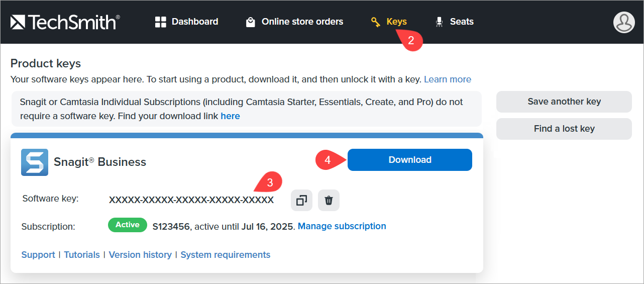Screen dimensions: 644x284
Task: Click the TechSmith logo
Action: (x=65, y=22)
